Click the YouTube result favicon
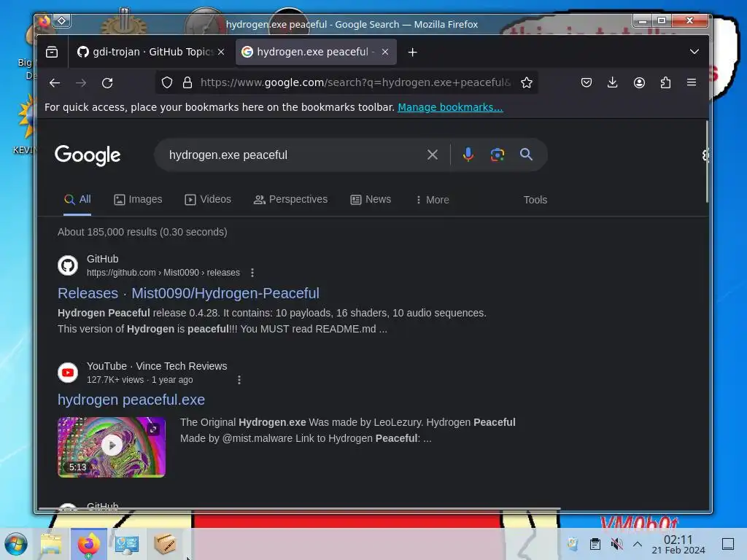This screenshot has height=560, width=747. (x=68, y=373)
